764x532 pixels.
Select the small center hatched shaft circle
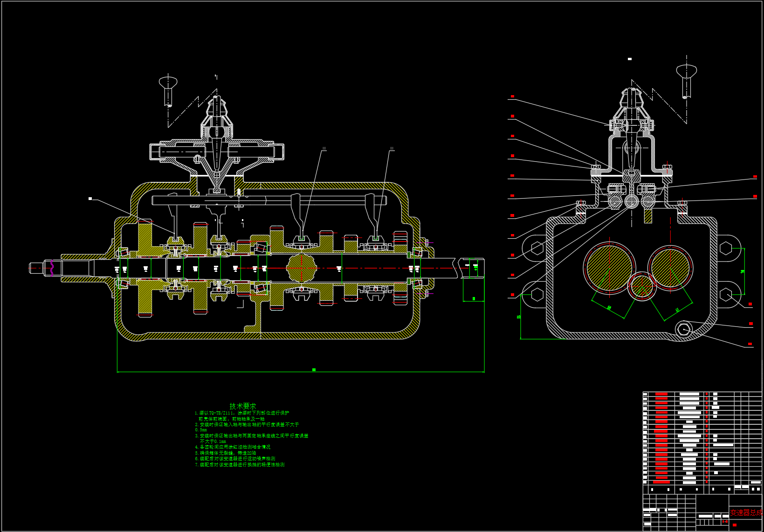point(642,287)
